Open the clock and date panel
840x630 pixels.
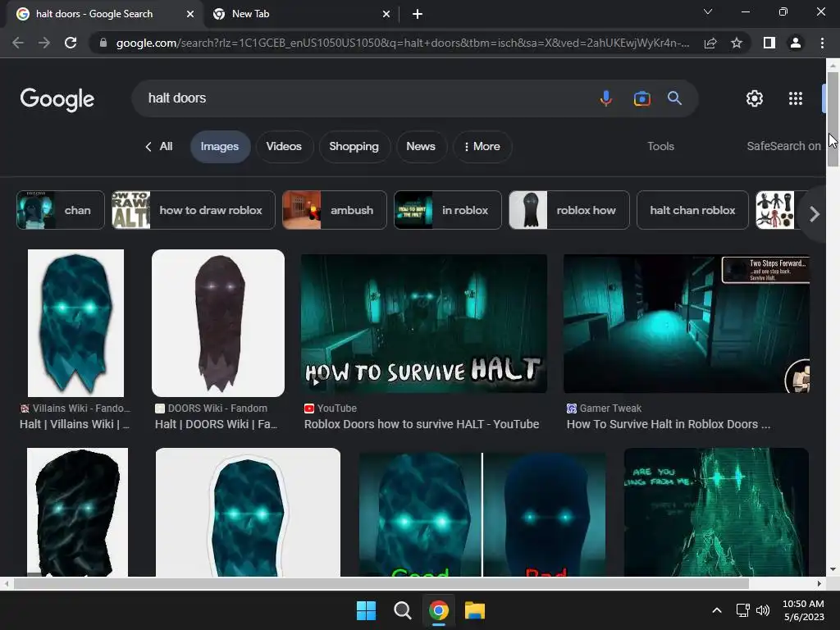pyautogui.click(x=803, y=610)
